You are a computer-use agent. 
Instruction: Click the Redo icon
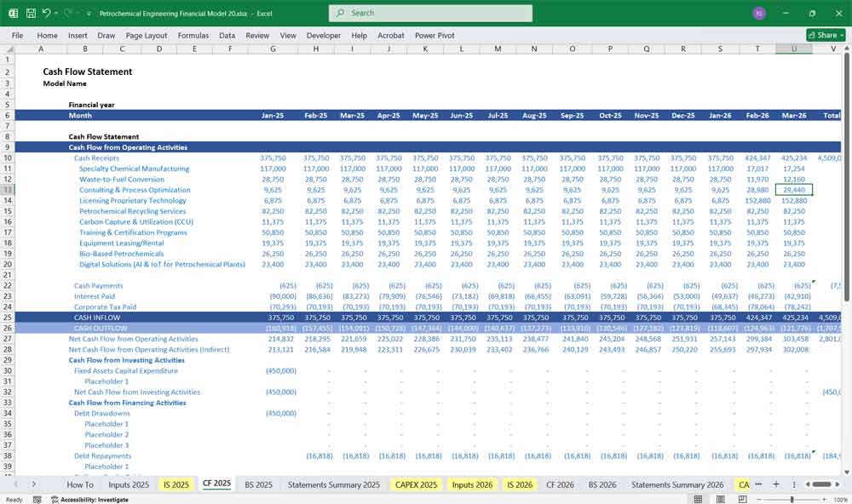(x=66, y=13)
